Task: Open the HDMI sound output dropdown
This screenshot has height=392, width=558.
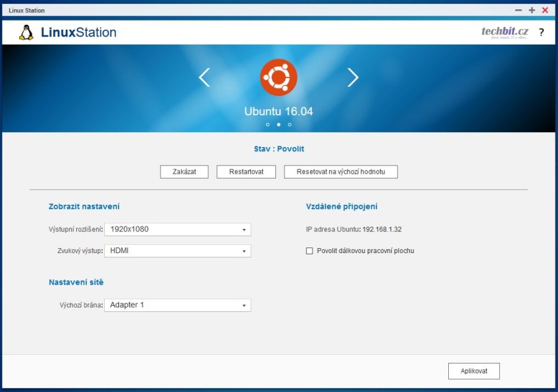Action: pyautogui.click(x=177, y=251)
